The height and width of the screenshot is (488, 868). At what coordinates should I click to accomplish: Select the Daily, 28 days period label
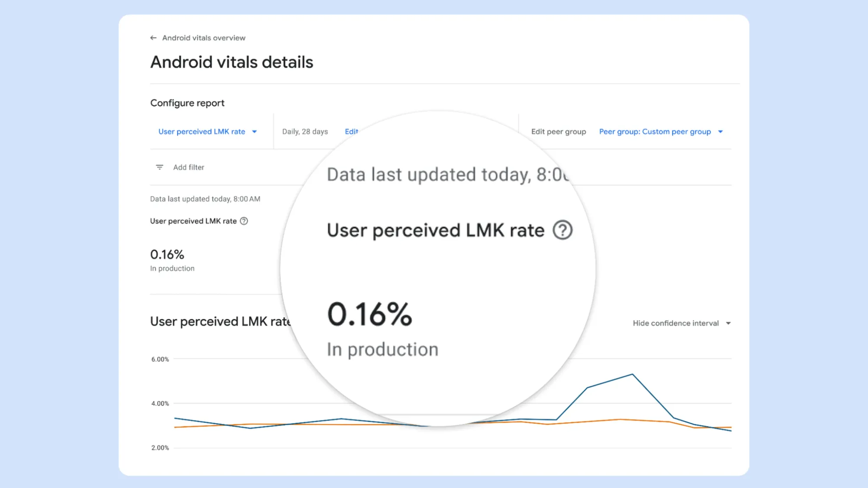pos(305,131)
